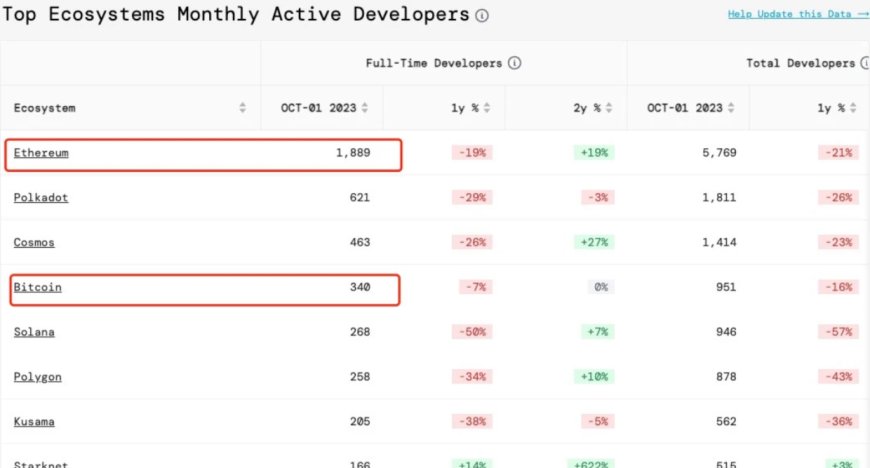Click Solana full-time 1y -50% badge
The width and height of the screenshot is (870, 468).
pyautogui.click(x=472, y=332)
